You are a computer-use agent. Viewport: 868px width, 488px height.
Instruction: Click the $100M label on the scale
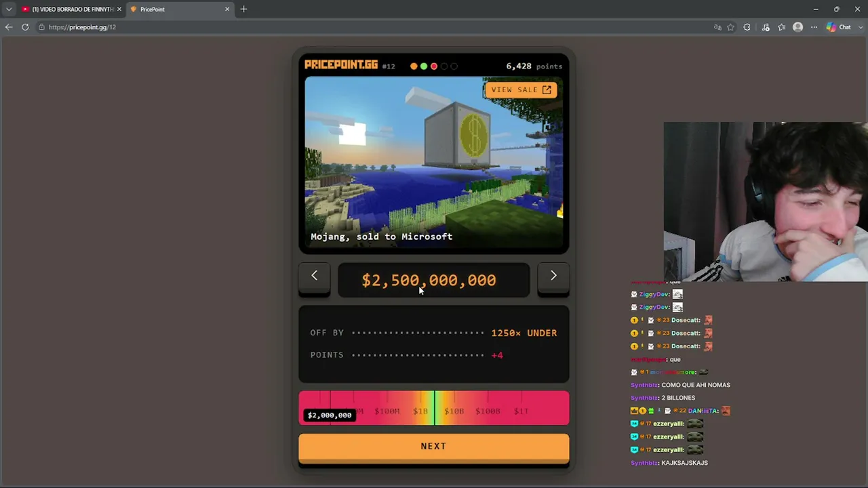tap(387, 411)
